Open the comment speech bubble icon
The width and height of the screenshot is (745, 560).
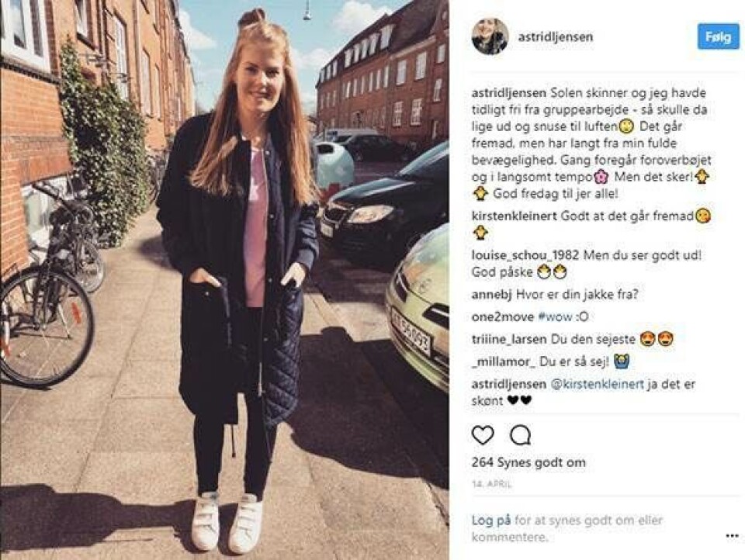(x=520, y=435)
